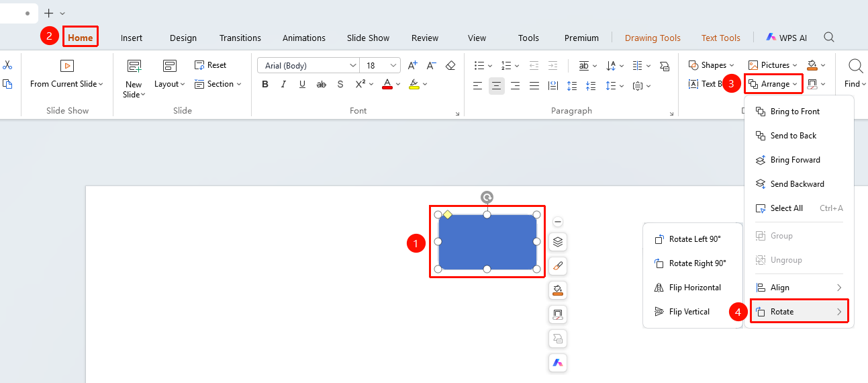Choose Flip Vertical
The height and width of the screenshot is (383, 868).
coord(692,312)
